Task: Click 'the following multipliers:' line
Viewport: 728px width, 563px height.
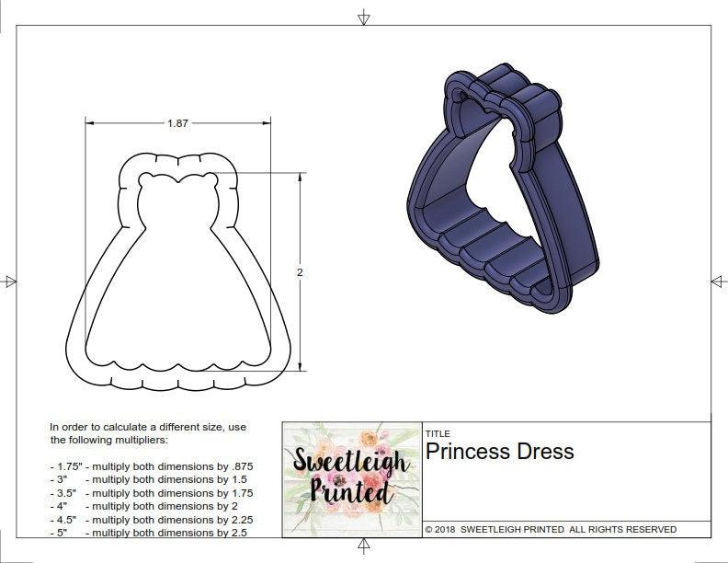Action: pyautogui.click(x=109, y=440)
